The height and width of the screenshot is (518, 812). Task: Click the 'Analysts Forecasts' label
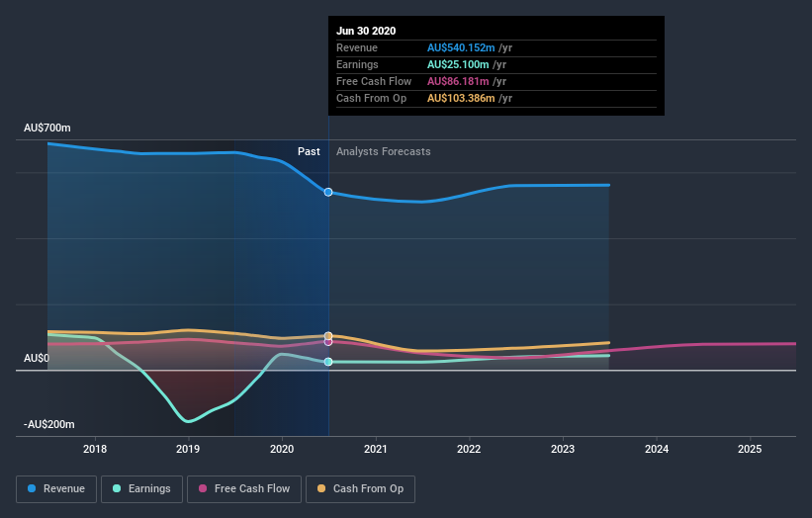click(x=383, y=151)
